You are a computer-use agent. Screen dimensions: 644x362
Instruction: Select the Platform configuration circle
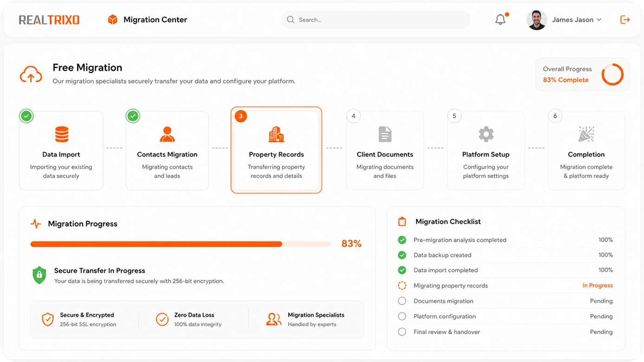[402, 317]
